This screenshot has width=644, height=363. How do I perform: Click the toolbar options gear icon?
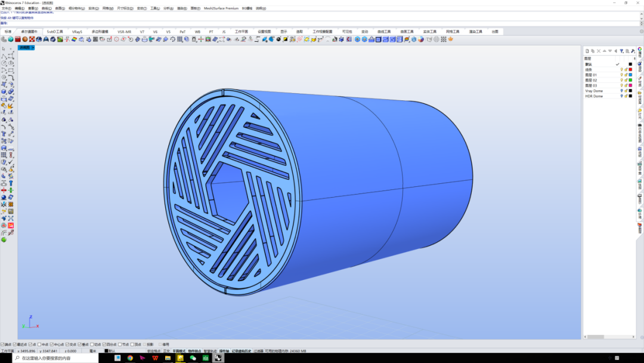641,32
